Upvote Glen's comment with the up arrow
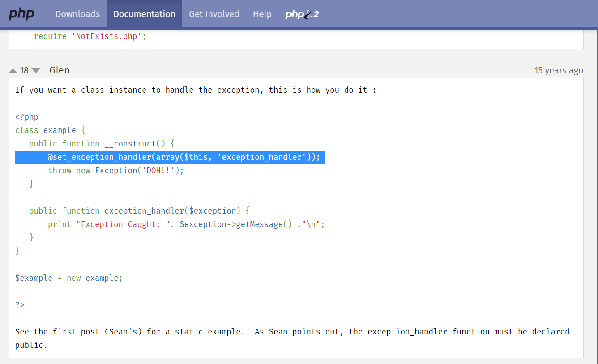Screen dimensions: 598x364 pyautogui.click(x=13, y=70)
